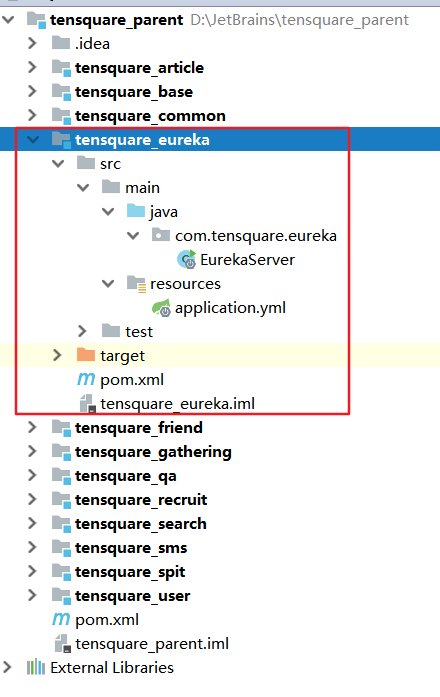Click the com.tensquare.eureka package icon
This screenshot has height=697, width=440.
pyautogui.click(x=160, y=235)
